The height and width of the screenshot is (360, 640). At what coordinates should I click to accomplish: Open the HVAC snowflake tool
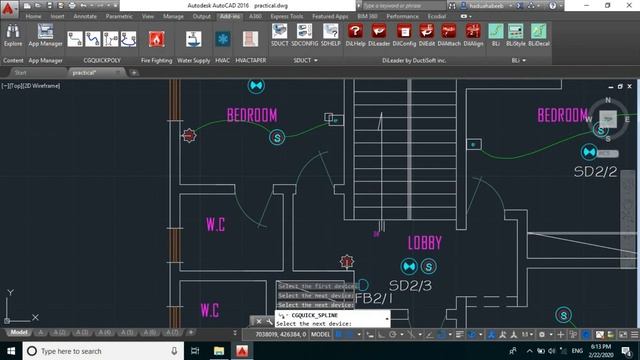click(x=223, y=39)
